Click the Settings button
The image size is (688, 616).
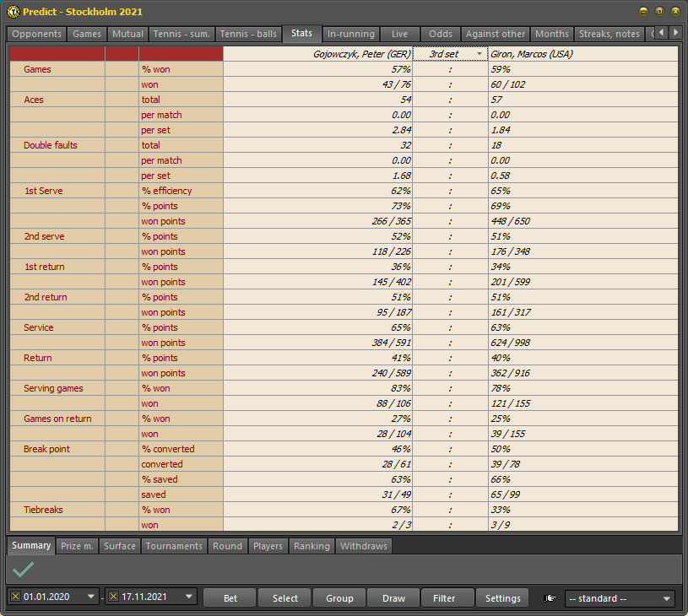(x=502, y=598)
